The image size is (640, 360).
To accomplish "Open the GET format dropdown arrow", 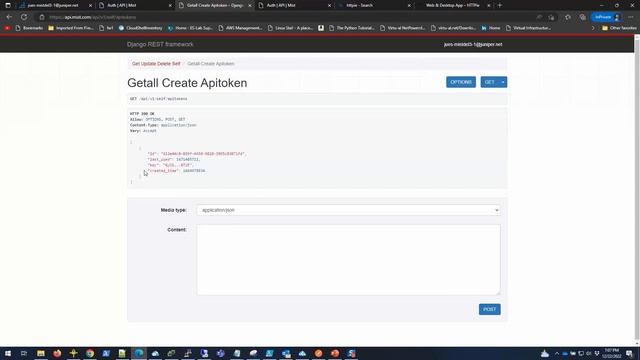I will tap(503, 82).
